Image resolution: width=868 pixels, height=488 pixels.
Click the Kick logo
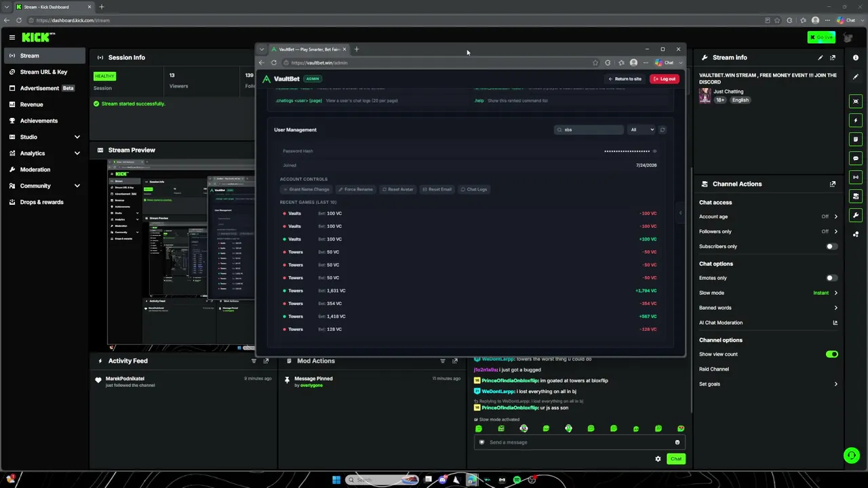(x=38, y=37)
